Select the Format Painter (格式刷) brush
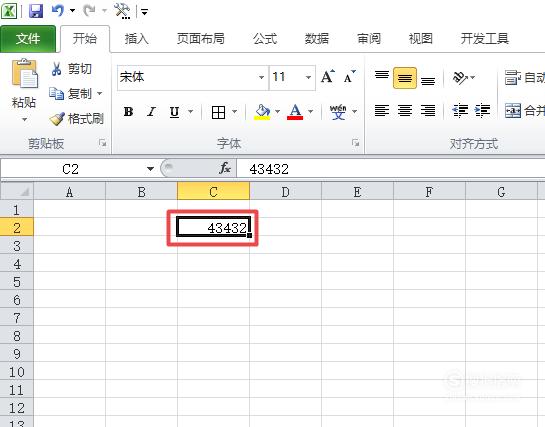The width and height of the screenshot is (545, 427). [x=77, y=118]
